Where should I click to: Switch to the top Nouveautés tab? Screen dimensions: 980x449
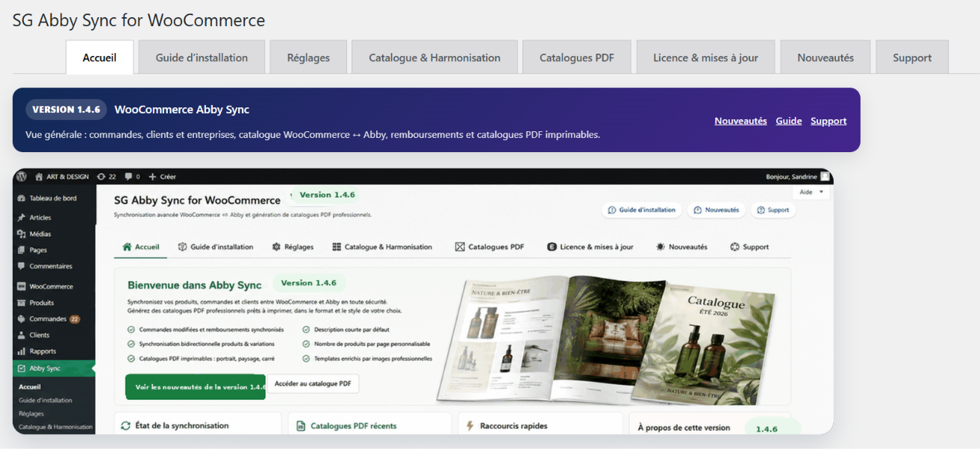(825, 57)
